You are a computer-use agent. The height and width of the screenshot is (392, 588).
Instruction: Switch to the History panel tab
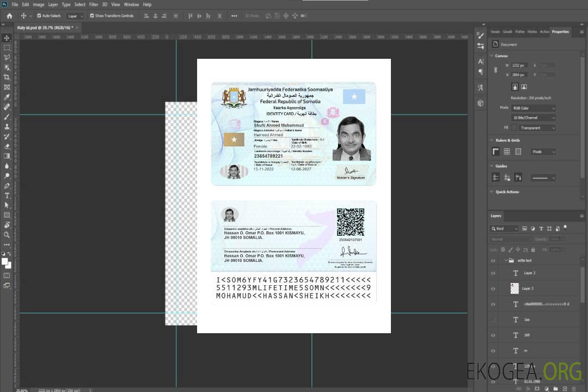[532, 32]
